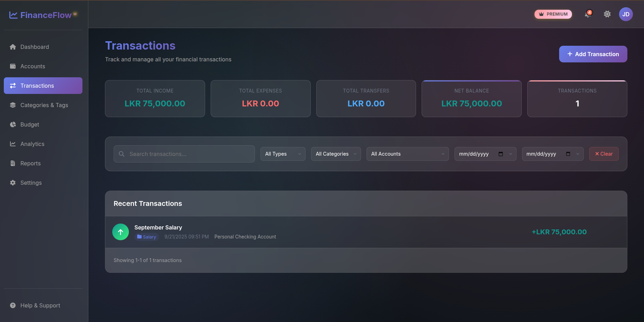Expand the All Accounts dropdown

(x=407, y=154)
